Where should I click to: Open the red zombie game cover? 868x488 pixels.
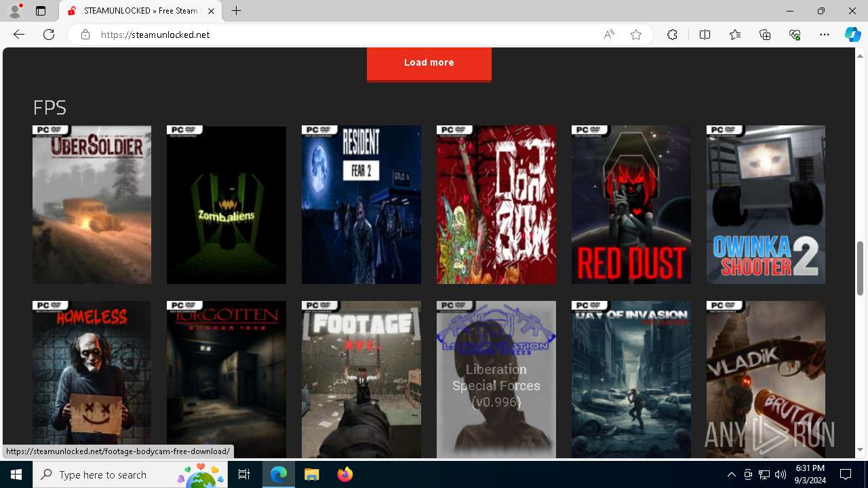(496, 205)
